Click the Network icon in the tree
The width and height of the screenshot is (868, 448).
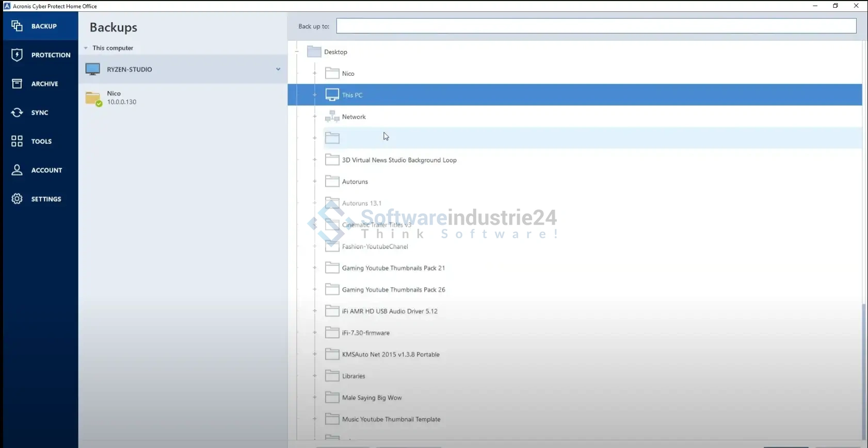coord(332,117)
